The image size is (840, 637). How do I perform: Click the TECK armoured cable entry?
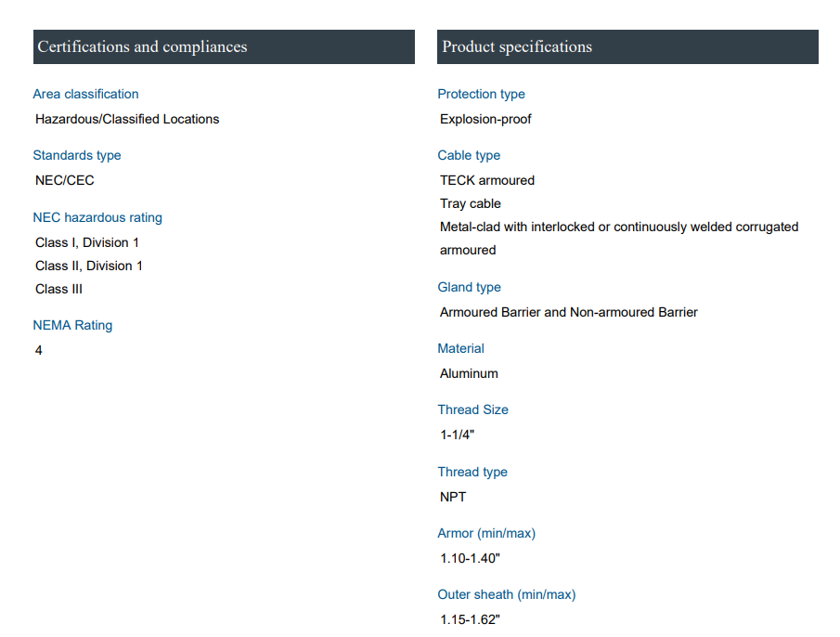point(487,180)
